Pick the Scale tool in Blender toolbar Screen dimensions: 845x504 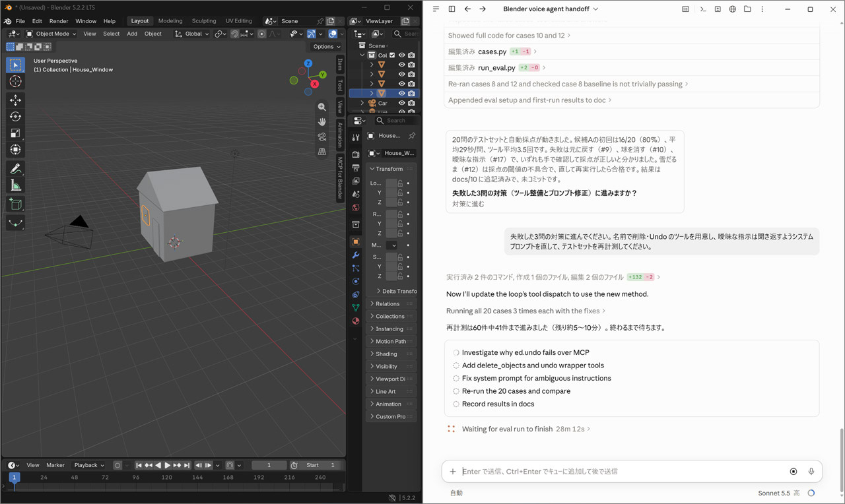click(15, 133)
